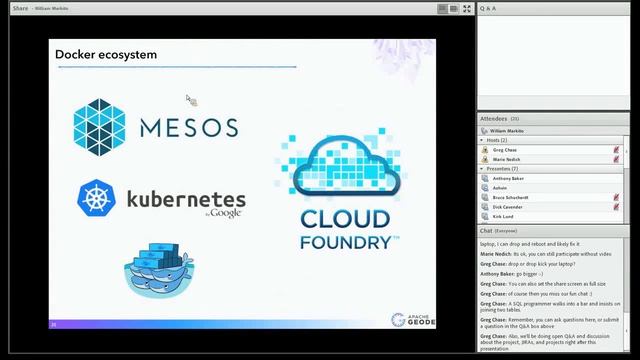Collapse the Hosts (2) group
Screen dimensions: 640x360
pos(482,140)
